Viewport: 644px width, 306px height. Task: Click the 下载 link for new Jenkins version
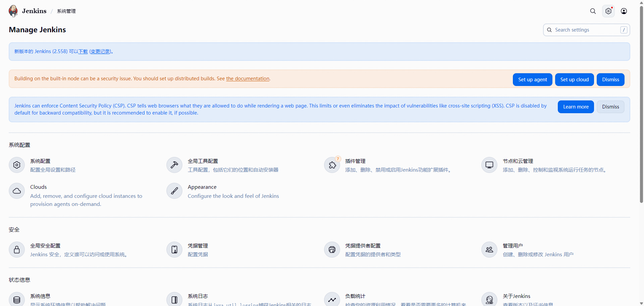[83, 51]
